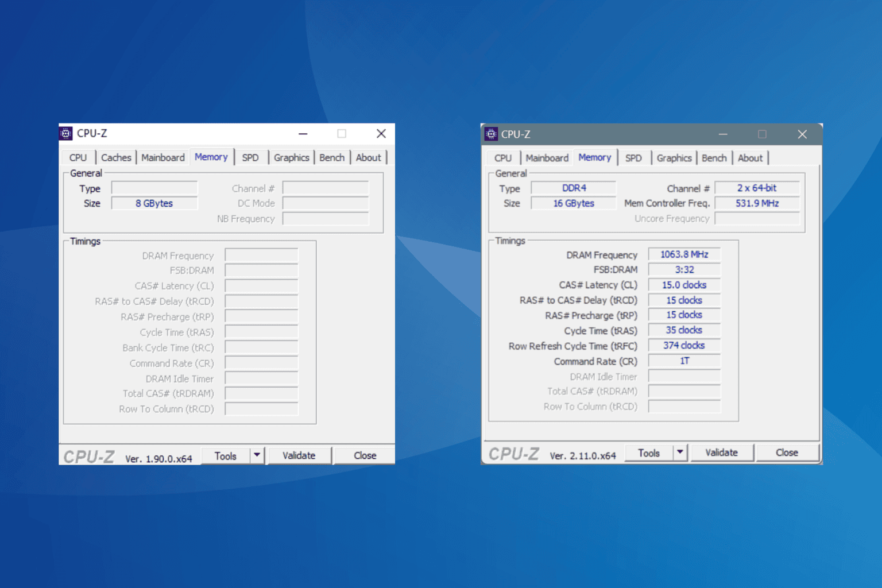Click the Close button in left window

363,455
